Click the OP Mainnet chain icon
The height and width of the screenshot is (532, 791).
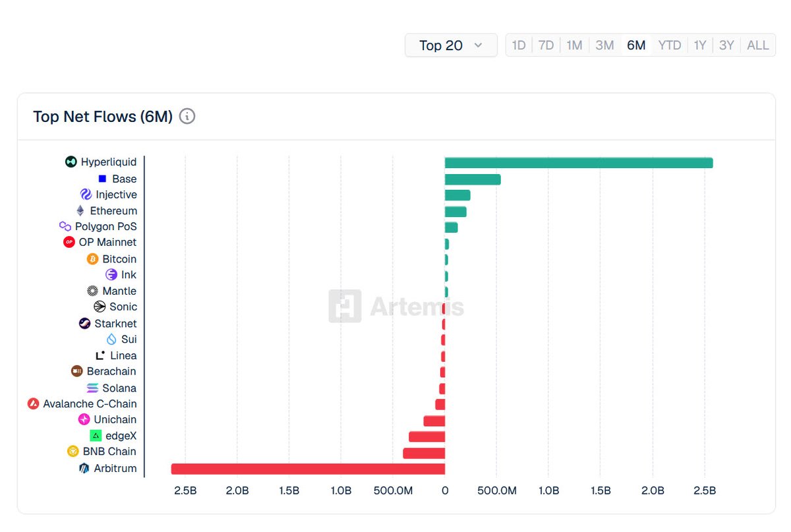click(69, 243)
